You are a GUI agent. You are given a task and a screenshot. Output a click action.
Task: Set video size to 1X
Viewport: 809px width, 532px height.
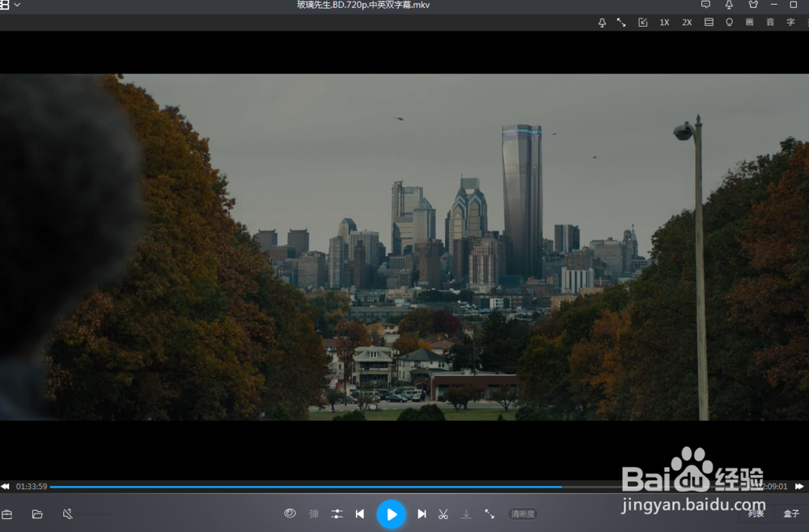(x=664, y=22)
